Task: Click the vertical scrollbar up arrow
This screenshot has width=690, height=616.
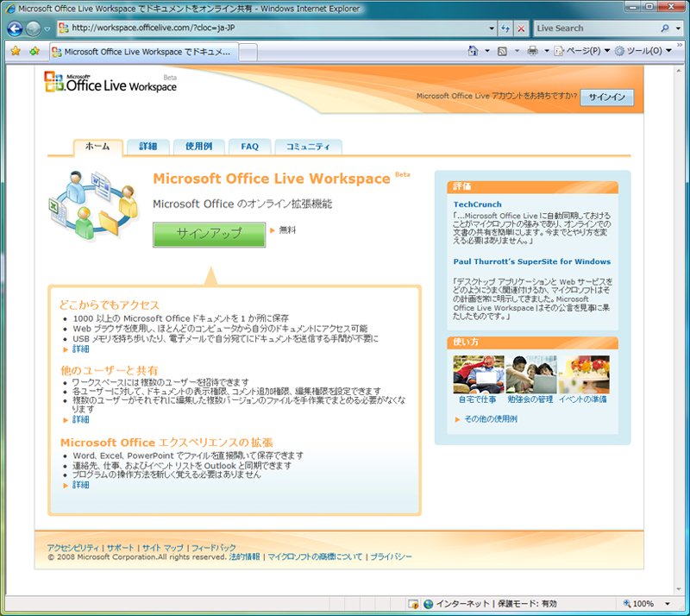Action: (x=678, y=71)
